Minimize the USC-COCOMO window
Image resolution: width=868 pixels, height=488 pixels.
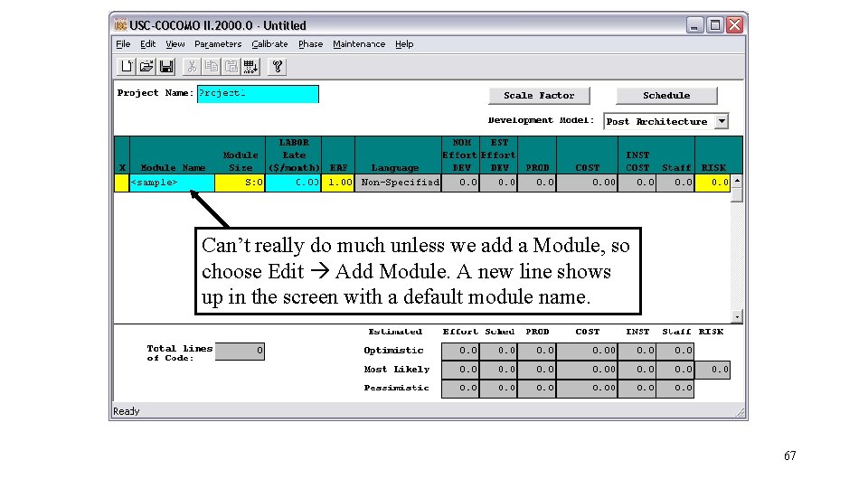pyautogui.click(x=694, y=25)
